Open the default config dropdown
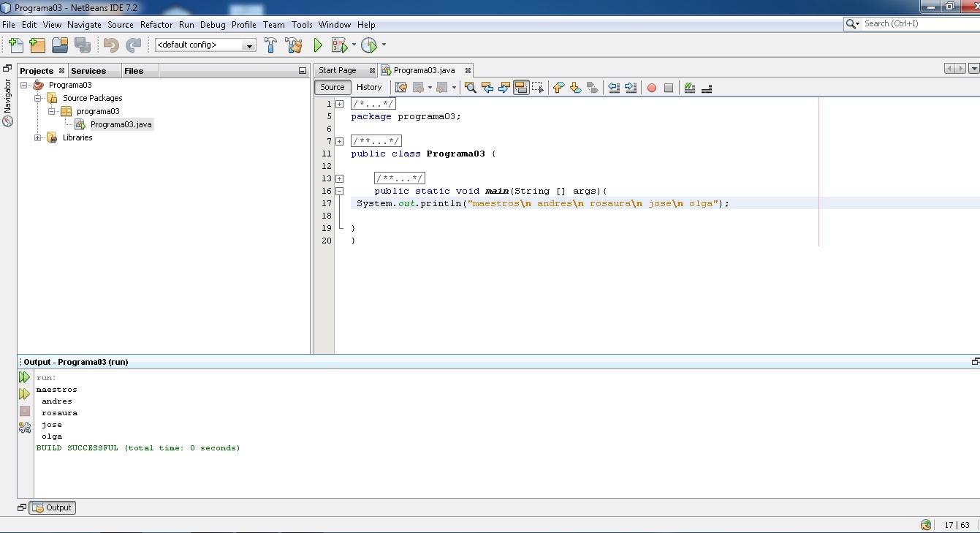980x533 pixels. 248,45
